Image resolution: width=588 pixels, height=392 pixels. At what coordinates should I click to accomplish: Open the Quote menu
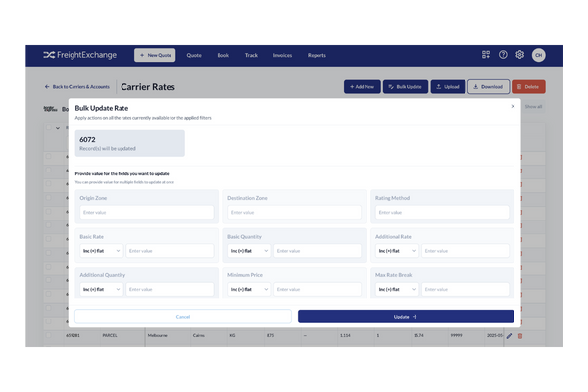[x=194, y=55]
